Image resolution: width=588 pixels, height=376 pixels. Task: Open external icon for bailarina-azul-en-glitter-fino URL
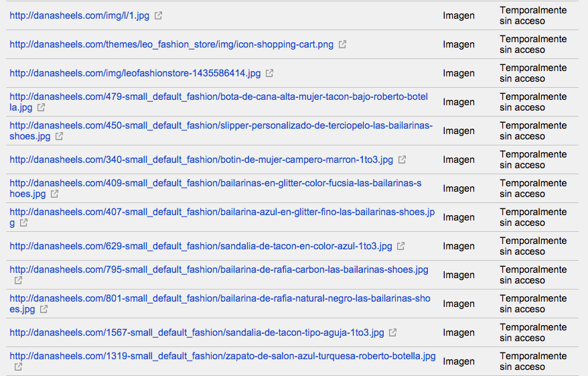tap(23, 223)
